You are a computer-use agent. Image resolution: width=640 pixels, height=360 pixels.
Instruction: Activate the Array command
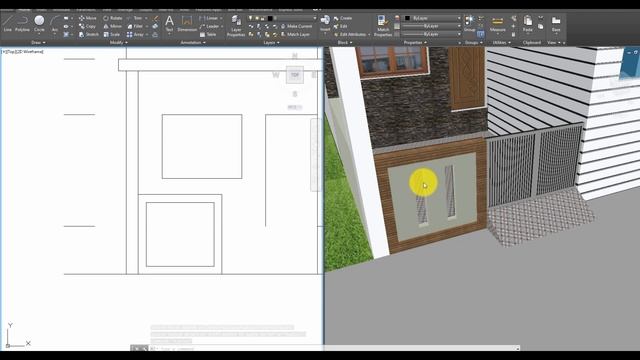pos(135,34)
